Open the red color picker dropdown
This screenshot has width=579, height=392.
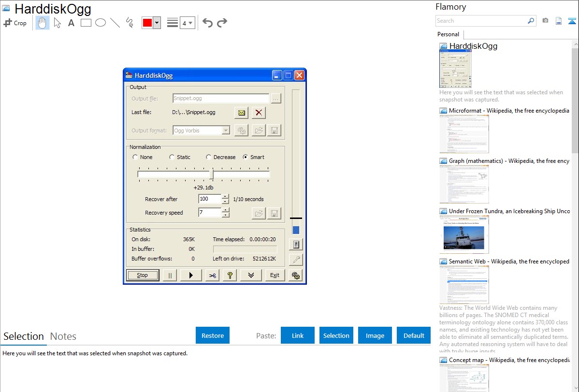157,23
